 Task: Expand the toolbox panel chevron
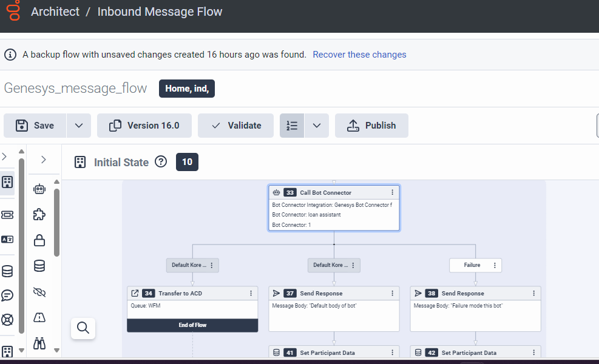(44, 160)
